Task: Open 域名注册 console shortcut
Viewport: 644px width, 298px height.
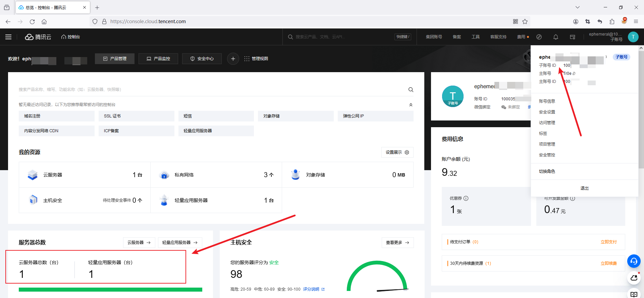Action: [x=57, y=116]
